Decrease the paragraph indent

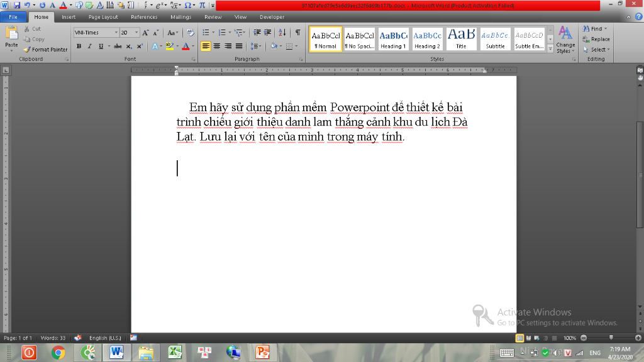point(257,33)
